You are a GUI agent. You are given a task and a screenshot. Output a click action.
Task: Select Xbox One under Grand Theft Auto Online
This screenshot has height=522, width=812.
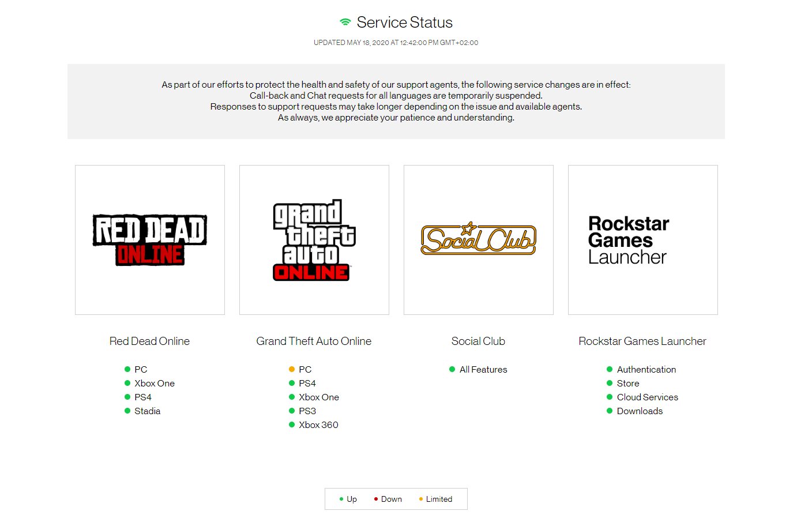pyautogui.click(x=319, y=397)
